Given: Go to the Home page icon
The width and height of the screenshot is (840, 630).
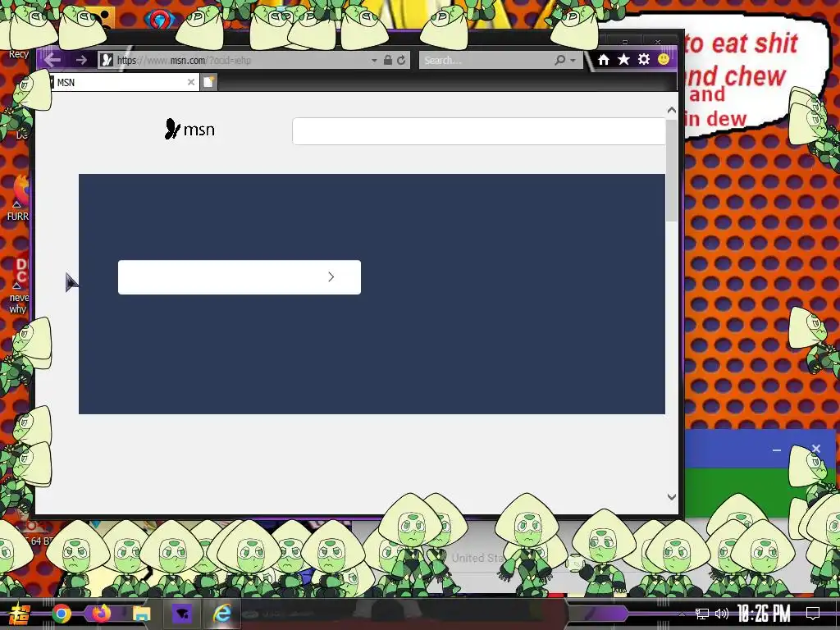Looking at the screenshot, I should pyautogui.click(x=604, y=59).
